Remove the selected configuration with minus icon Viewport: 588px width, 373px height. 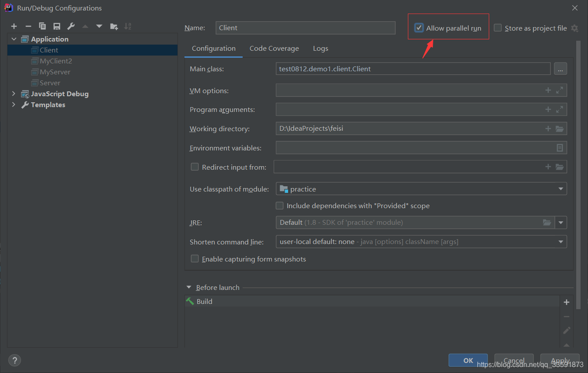tap(28, 26)
